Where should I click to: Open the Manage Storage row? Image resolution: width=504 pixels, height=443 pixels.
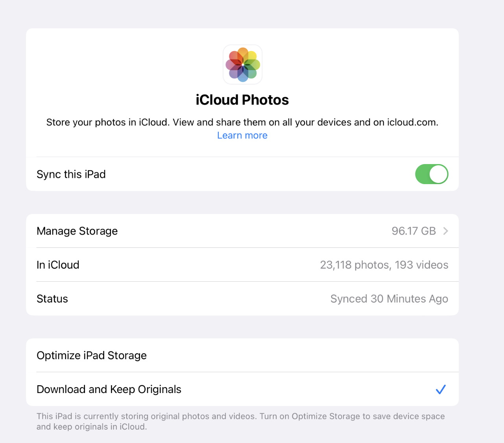click(x=242, y=231)
